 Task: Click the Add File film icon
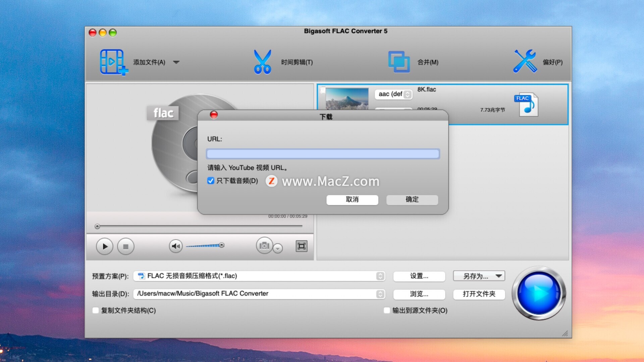tap(114, 62)
